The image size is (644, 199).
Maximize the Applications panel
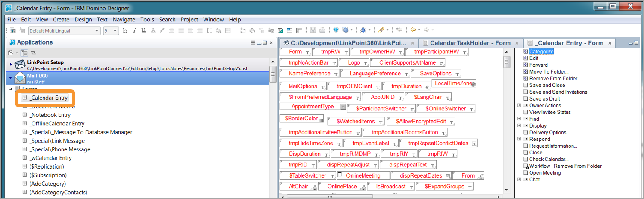click(265, 42)
